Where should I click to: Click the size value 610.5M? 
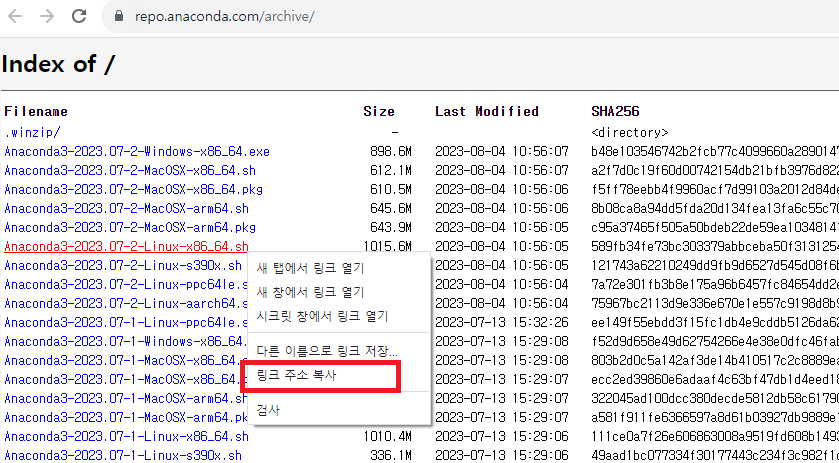coord(391,189)
